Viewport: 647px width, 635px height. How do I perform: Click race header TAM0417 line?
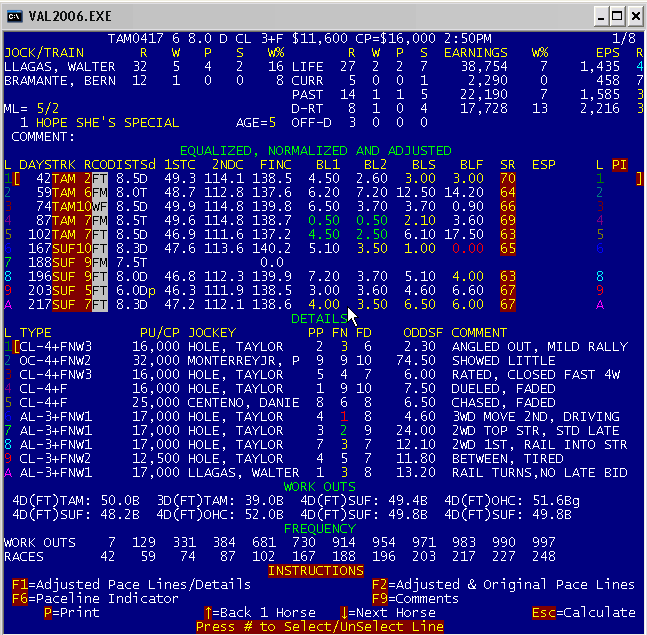(x=300, y=38)
